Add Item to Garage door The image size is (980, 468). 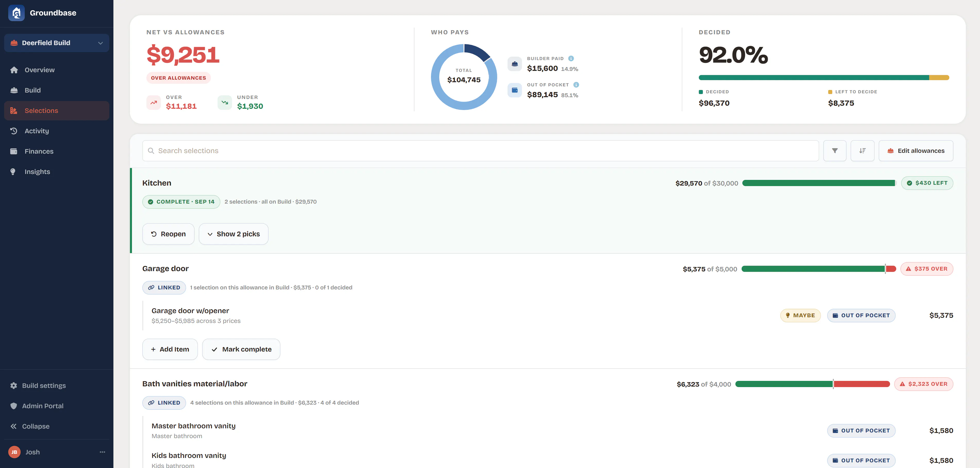click(170, 349)
